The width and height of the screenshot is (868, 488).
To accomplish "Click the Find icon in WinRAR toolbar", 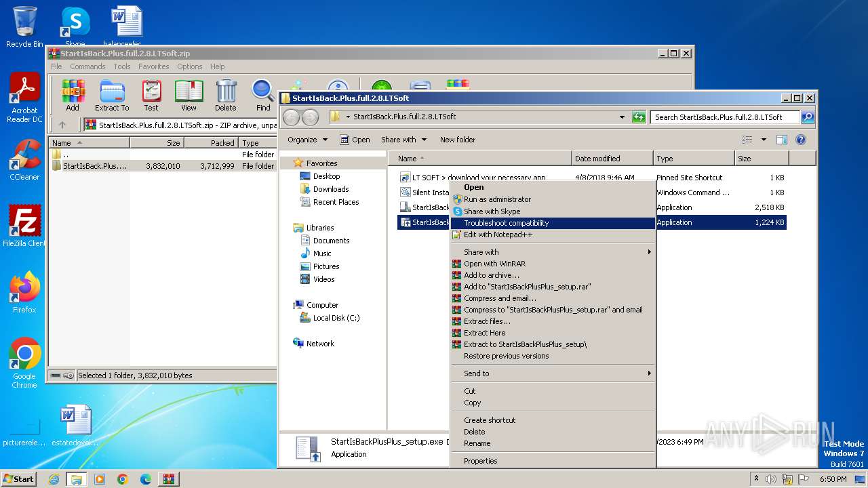I will click(263, 95).
